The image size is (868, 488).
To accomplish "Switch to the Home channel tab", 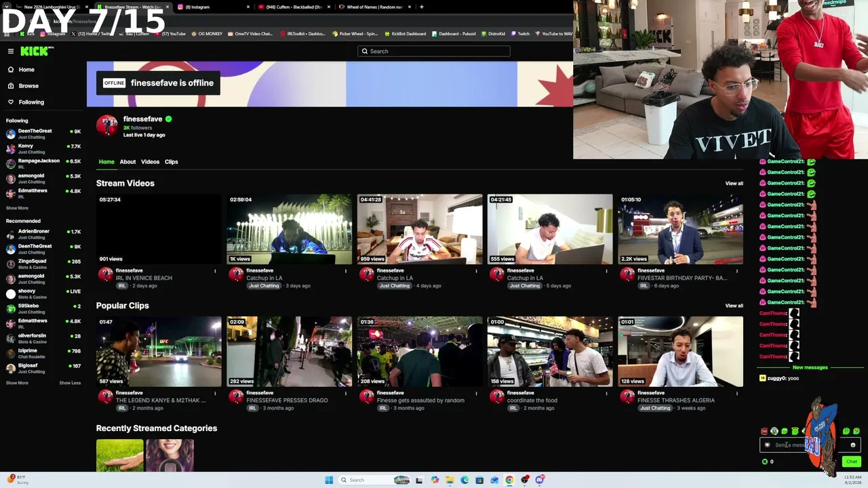I will click(x=106, y=162).
